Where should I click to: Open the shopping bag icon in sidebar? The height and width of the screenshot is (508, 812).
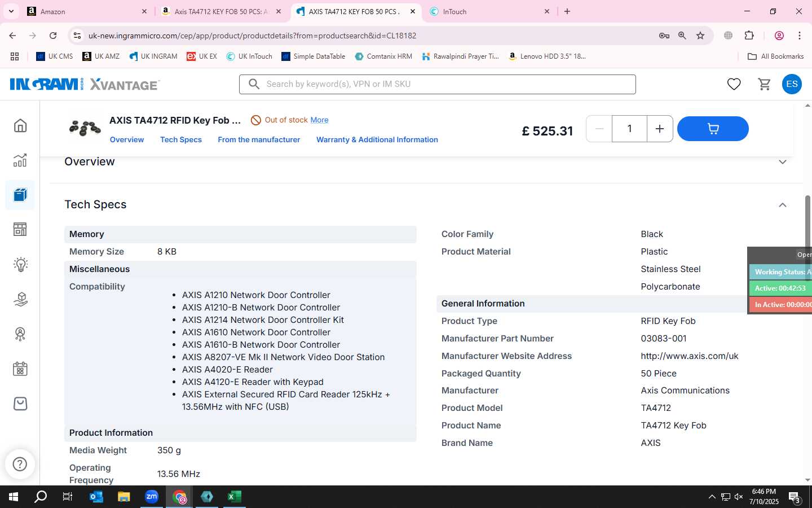(x=20, y=404)
